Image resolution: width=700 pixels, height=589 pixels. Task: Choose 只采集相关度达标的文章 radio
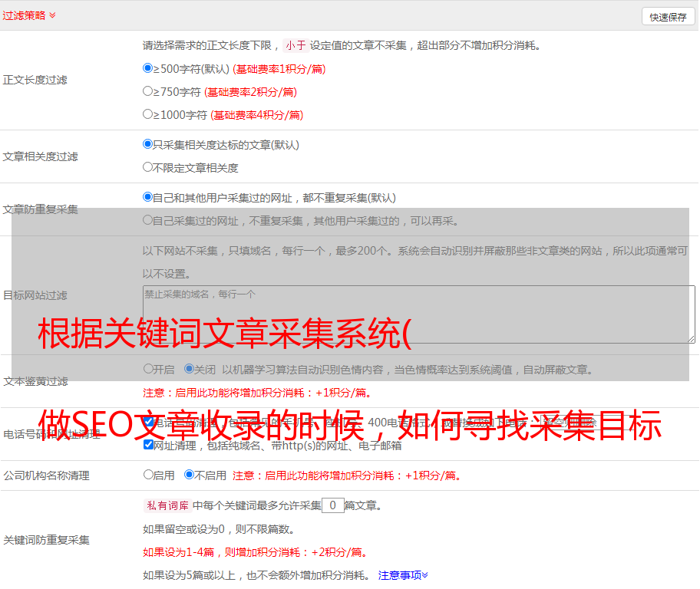click(147, 144)
